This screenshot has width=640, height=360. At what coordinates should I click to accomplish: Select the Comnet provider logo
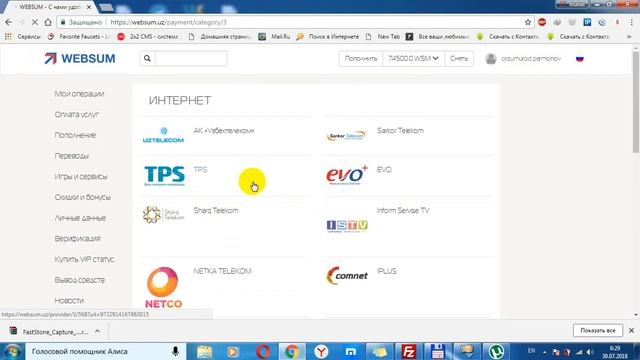(x=347, y=276)
